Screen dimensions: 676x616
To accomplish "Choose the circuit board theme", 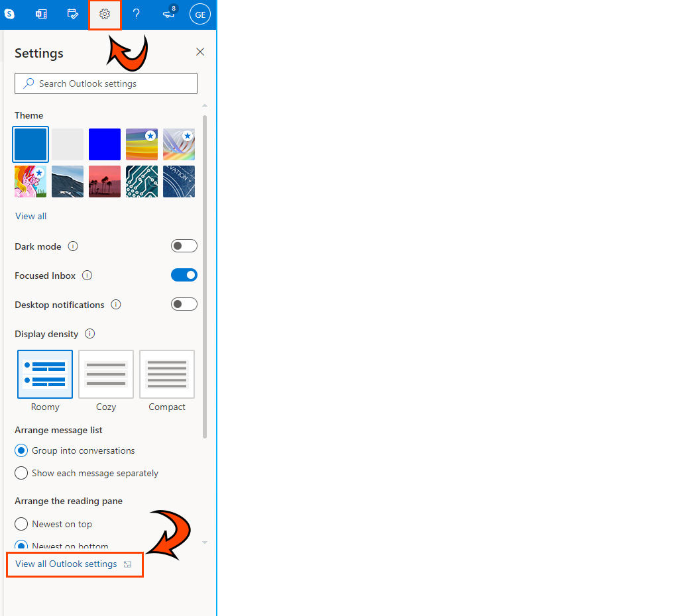I will click(x=142, y=181).
